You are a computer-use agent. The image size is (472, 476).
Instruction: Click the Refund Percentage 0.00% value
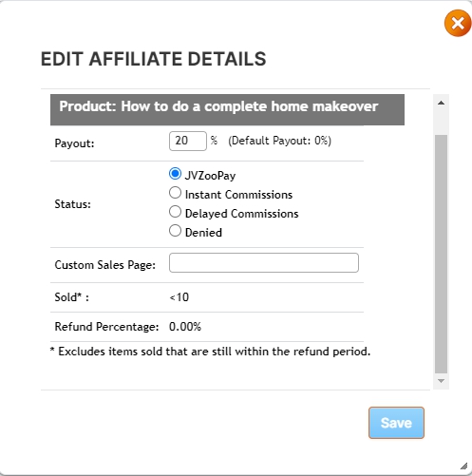(185, 327)
